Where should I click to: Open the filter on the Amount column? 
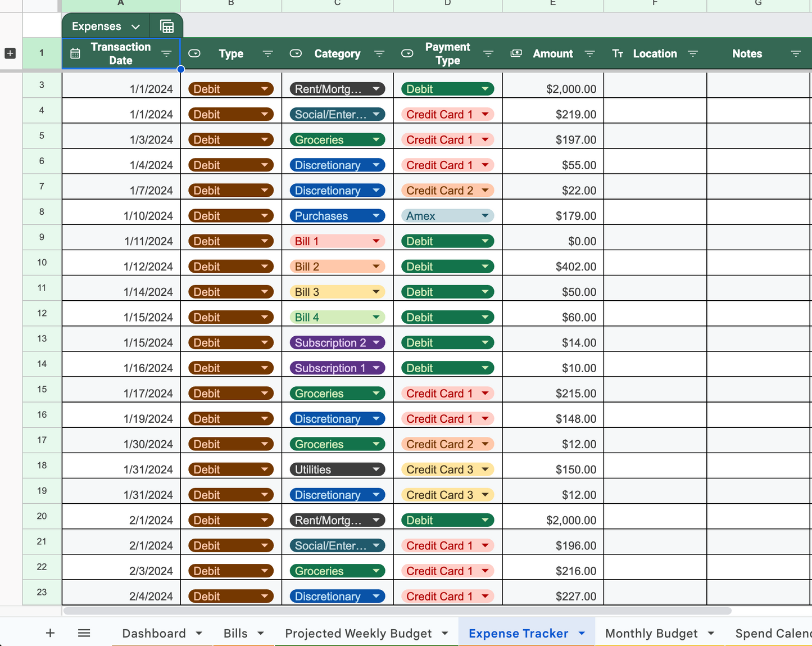589,53
